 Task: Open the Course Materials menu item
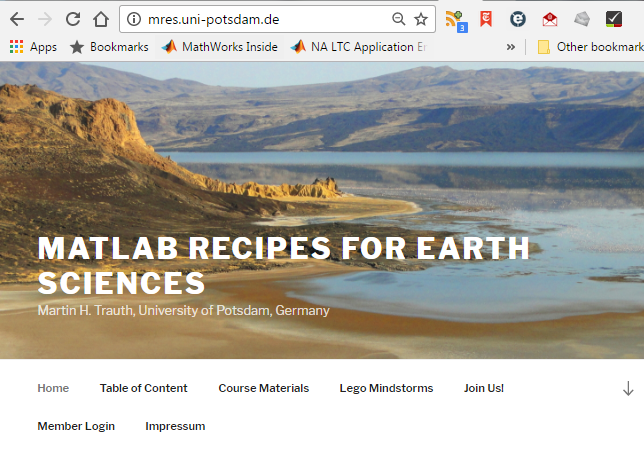pos(264,388)
